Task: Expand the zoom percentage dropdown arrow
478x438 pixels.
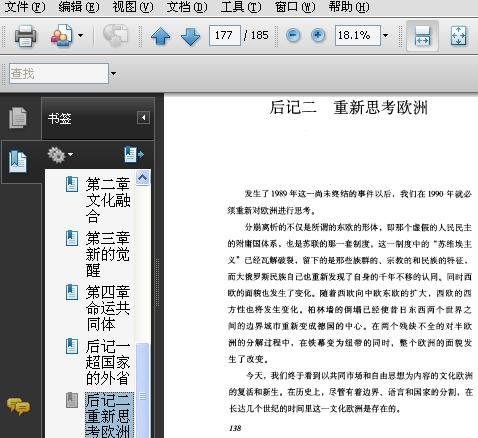Action: point(386,35)
